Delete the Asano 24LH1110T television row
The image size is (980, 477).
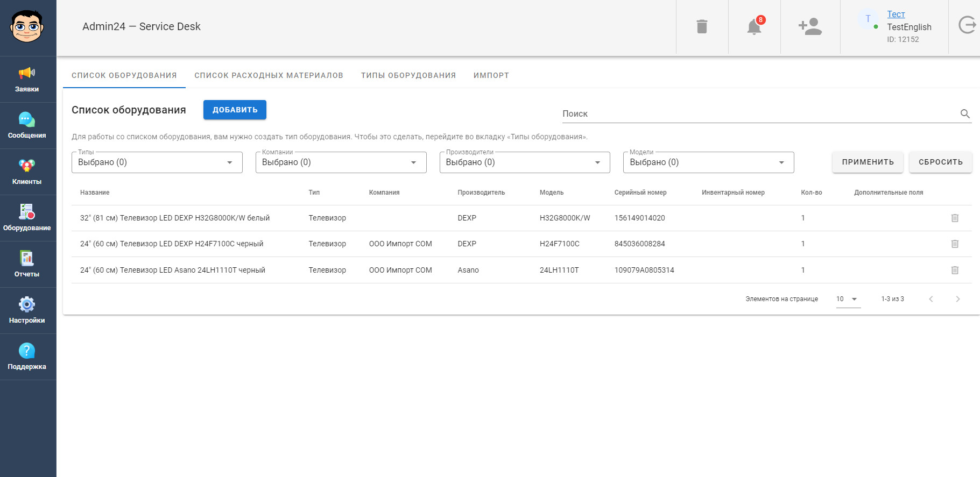click(x=955, y=270)
